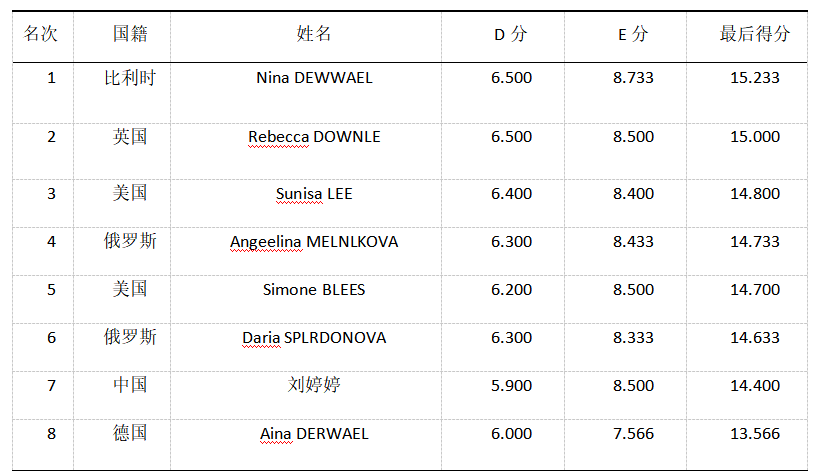The height and width of the screenshot is (474, 814).
Task: Select the 最后得分 header cell
Action: [755, 34]
